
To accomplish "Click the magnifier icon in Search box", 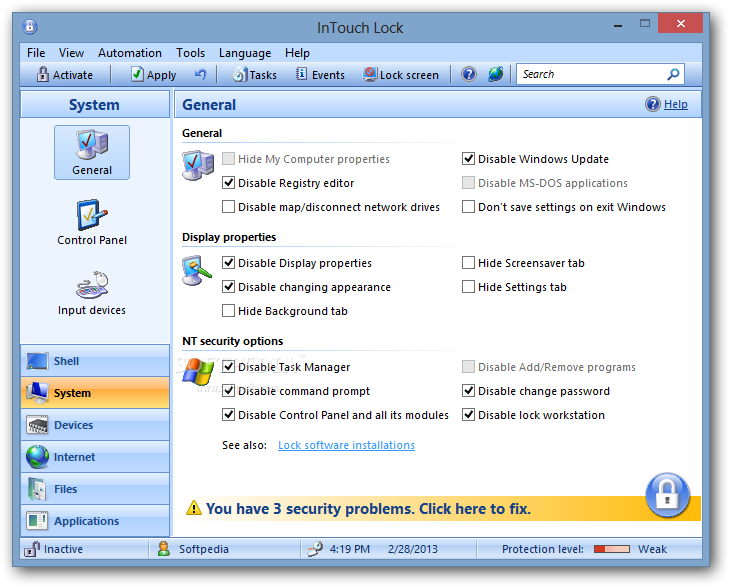I will tap(673, 74).
